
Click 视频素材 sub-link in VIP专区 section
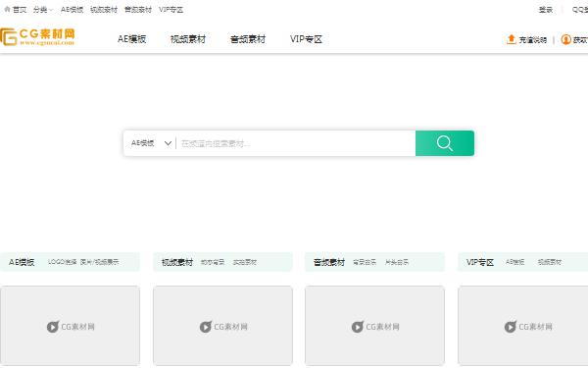point(550,262)
